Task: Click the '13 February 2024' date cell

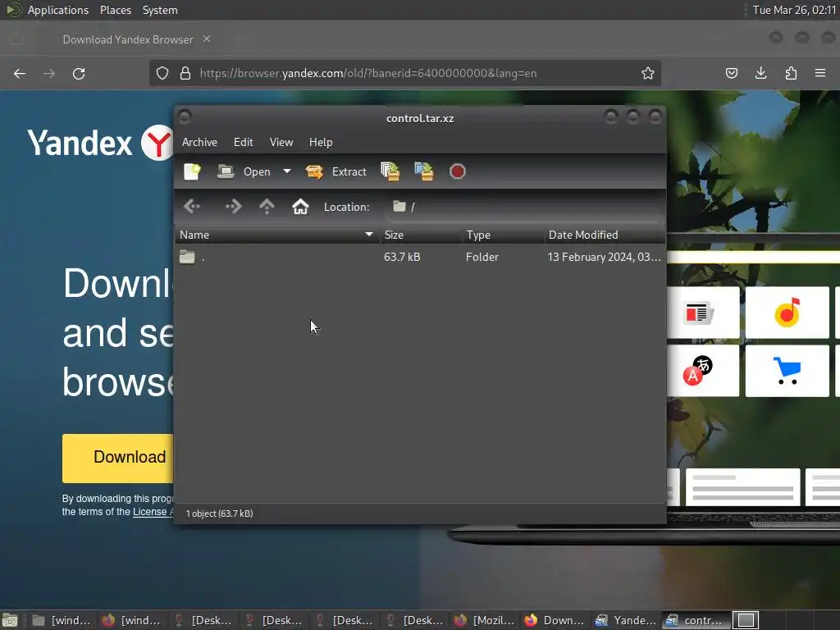Action: click(x=605, y=257)
